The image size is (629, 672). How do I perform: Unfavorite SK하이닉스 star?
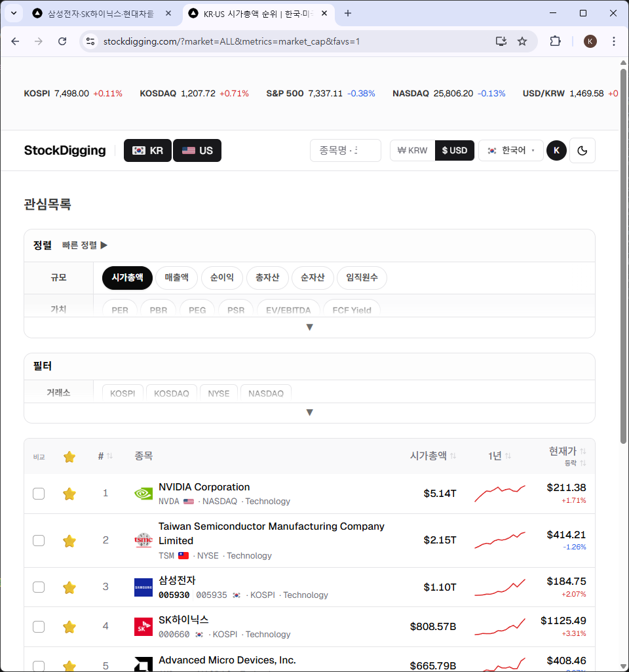pyautogui.click(x=69, y=627)
